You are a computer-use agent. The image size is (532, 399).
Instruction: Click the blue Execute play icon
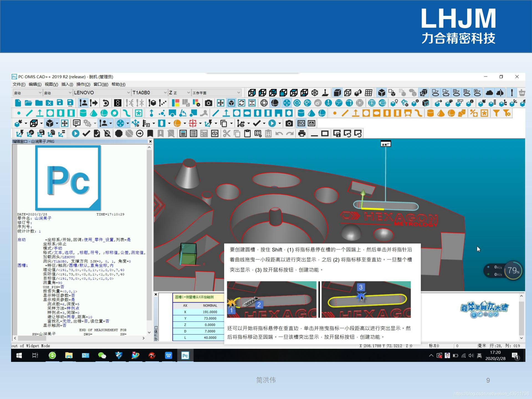pos(75,134)
